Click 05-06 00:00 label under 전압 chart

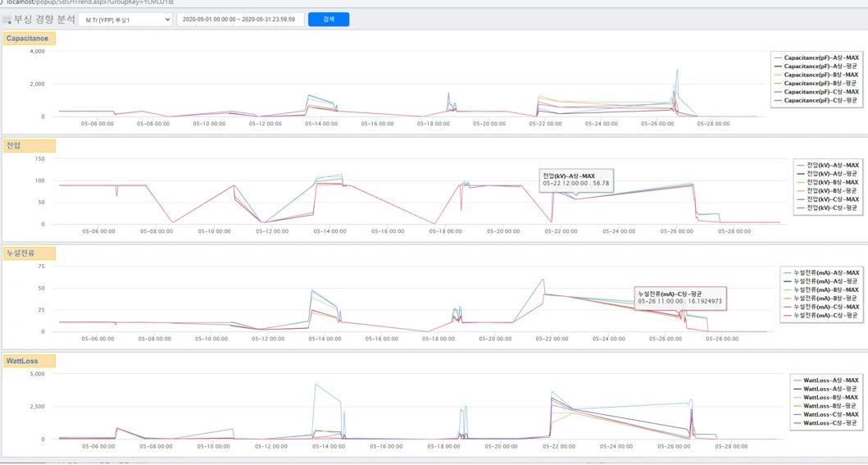98,231
